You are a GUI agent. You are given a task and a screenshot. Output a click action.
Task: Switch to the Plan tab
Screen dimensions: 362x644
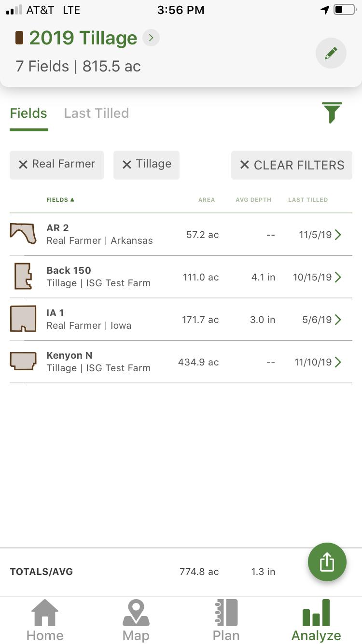click(x=226, y=620)
